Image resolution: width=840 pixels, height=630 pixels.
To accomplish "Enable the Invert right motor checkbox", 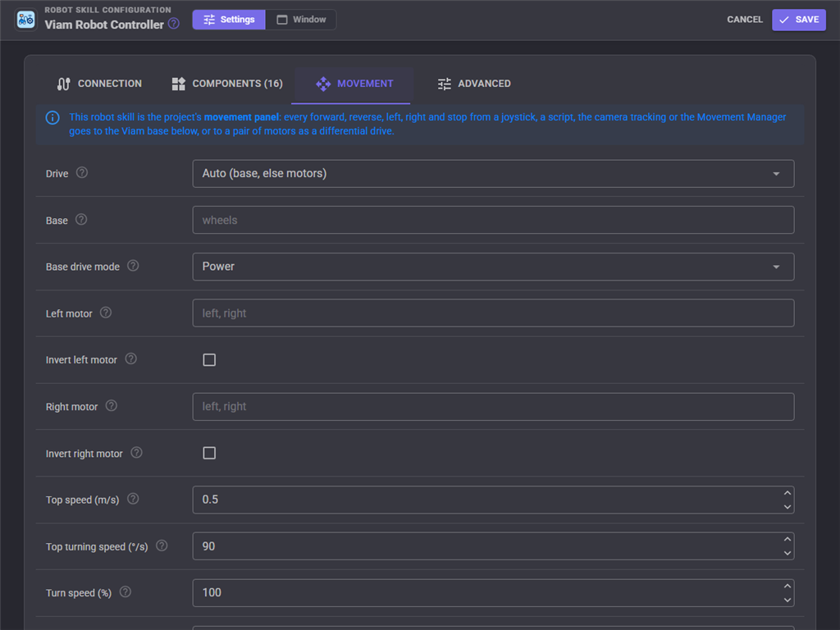I will (209, 453).
